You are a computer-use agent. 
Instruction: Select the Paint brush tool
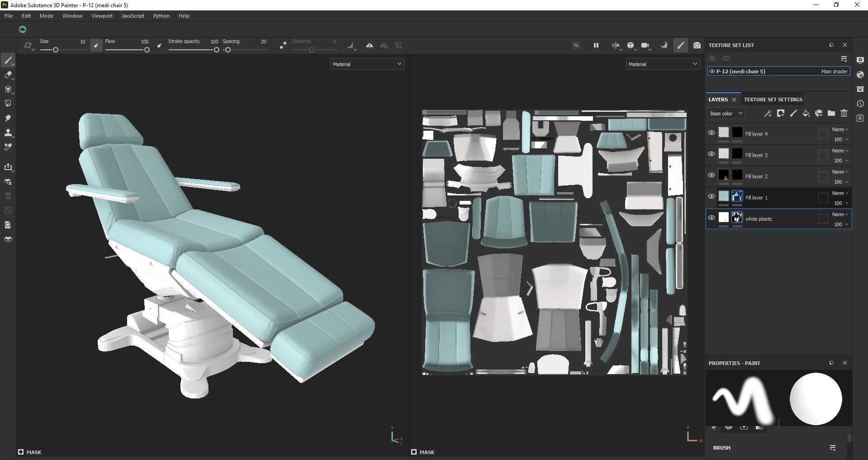coord(8,61)
